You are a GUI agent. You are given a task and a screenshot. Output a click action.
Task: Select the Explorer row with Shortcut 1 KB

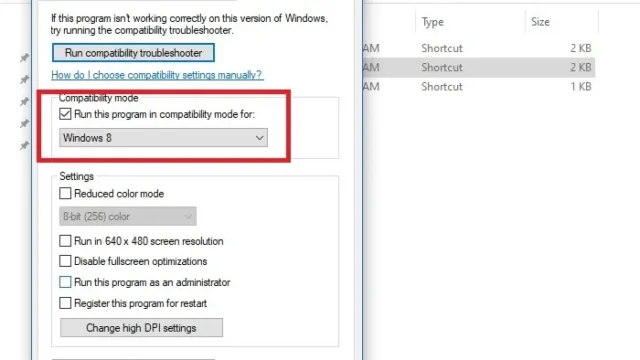pyautogui.click(x=479, y=87)
